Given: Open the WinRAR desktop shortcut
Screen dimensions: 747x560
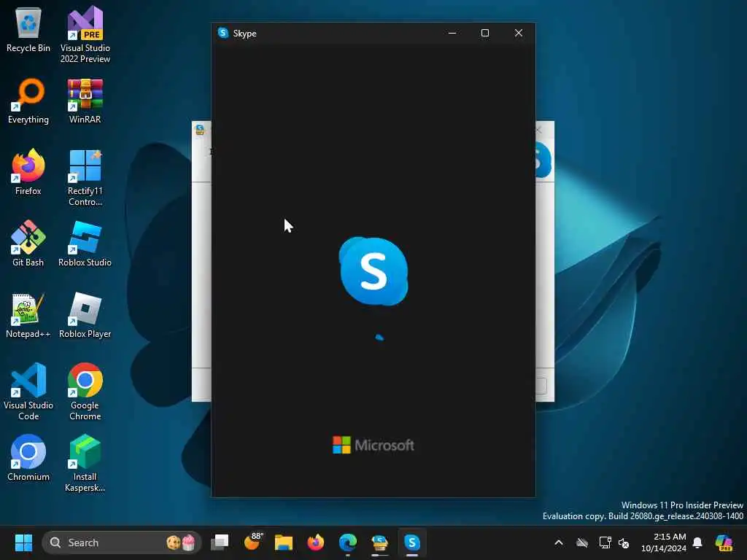Looking at the screenshot, I should pos(85,101).
